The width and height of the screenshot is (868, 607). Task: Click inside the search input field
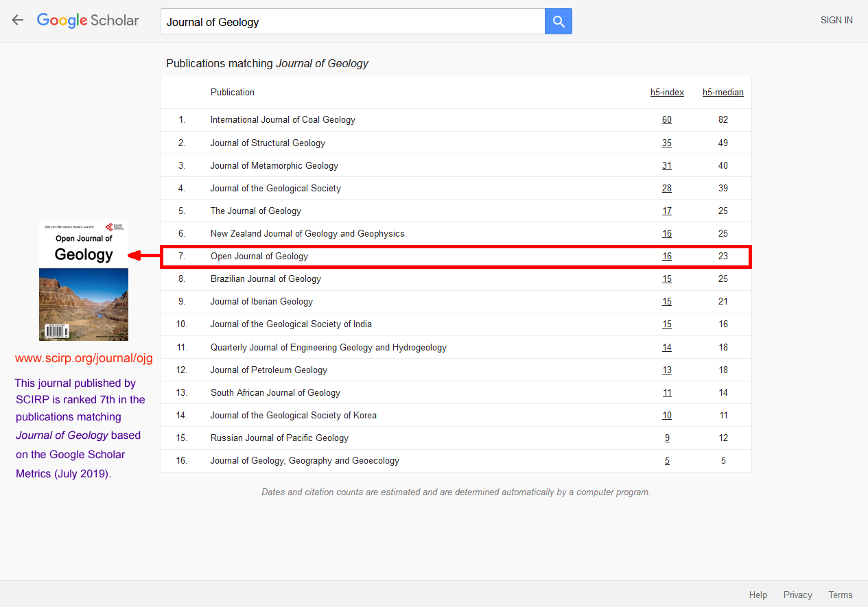353,22
